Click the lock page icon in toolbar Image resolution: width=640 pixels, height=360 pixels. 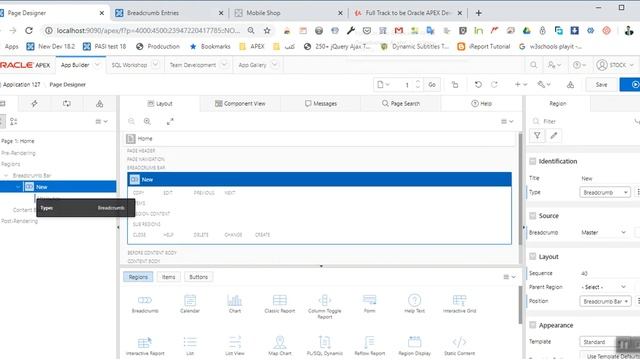tap(455, 84)
